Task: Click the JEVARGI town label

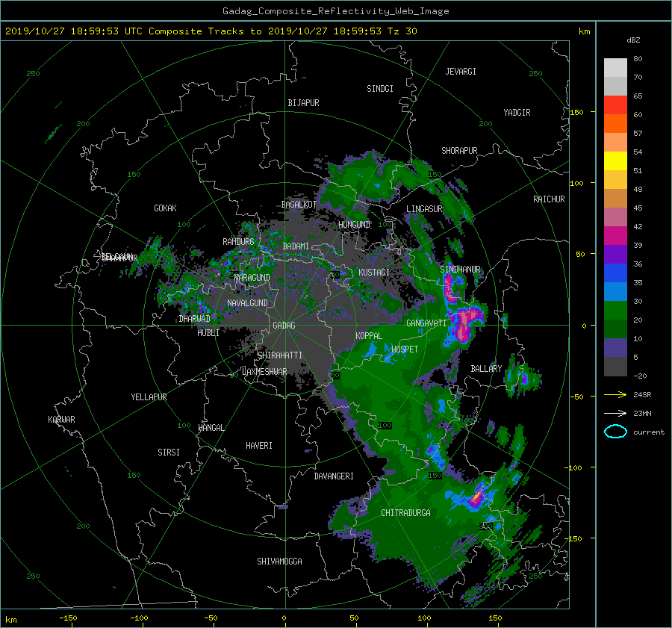Action: (x=461, y=72)
